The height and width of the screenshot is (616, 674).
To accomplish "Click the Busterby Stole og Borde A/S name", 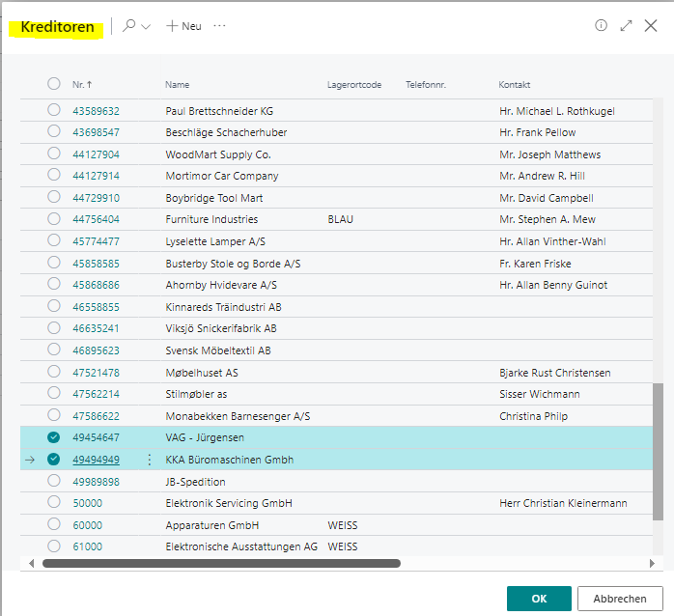I will (x=233, y=264).
